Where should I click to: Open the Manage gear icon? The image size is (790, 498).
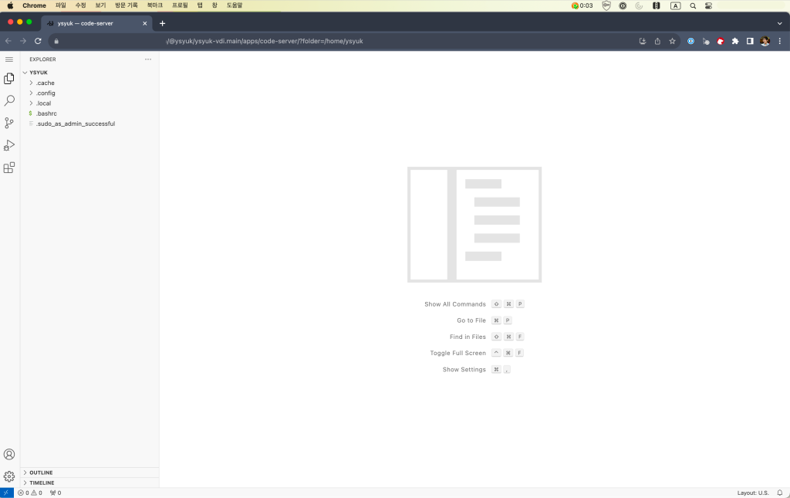(x=9, y=477)
